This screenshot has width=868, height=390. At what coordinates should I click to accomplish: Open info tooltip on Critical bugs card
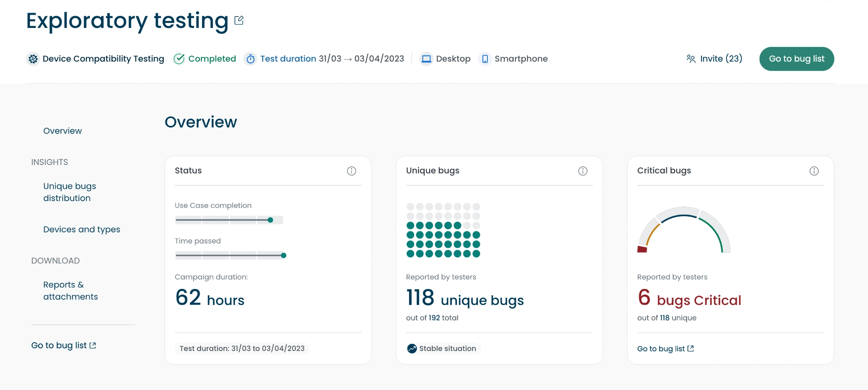(x=814, y=171)
